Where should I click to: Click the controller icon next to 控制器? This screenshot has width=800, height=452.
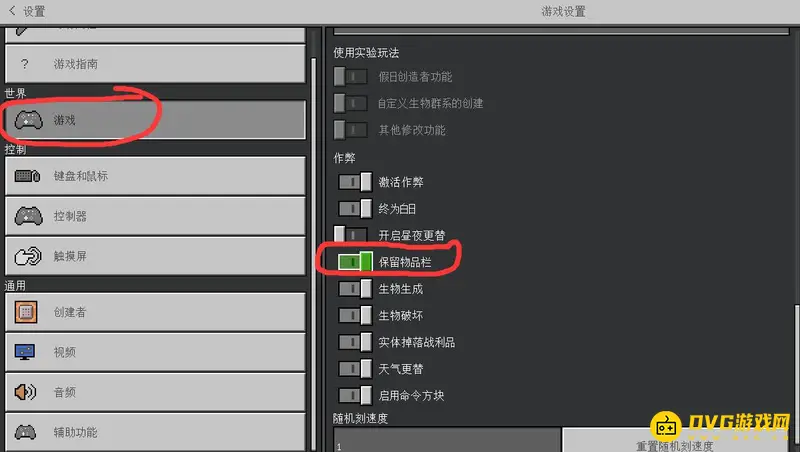29,216
